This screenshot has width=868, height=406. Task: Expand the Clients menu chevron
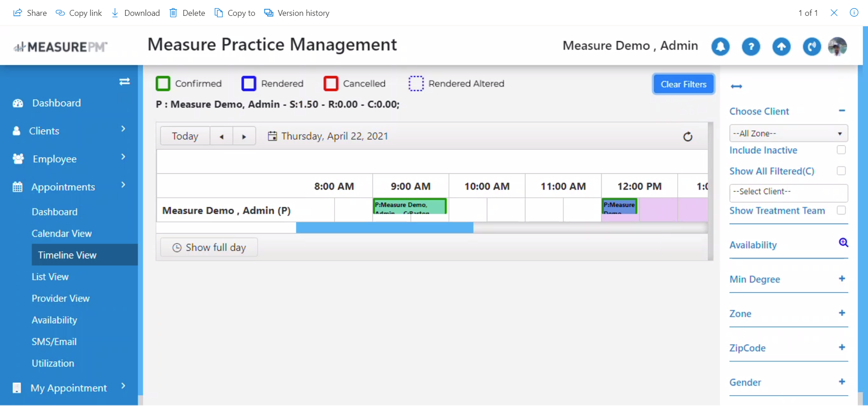click(123, 129)
